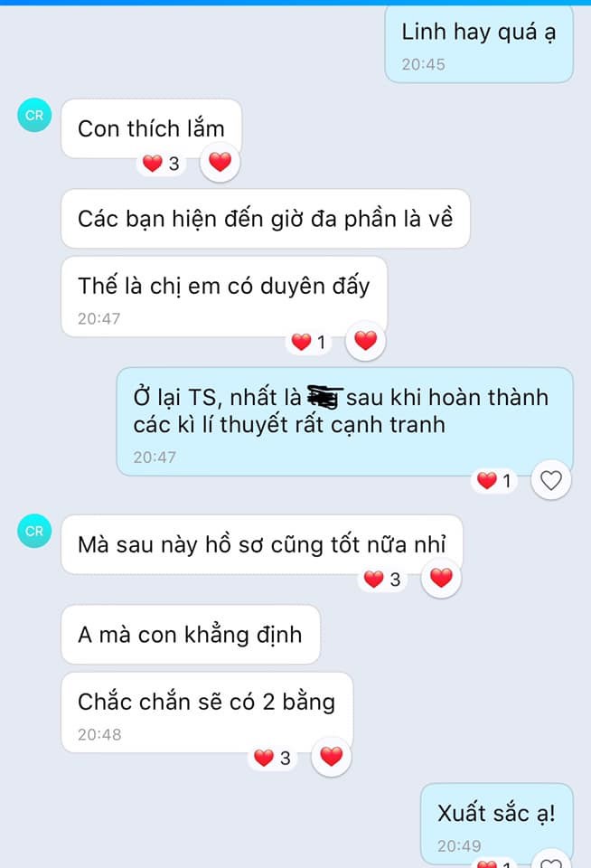
Task: Open 1-heart reaction count under "chị em có duyên"
Action: 309,342
